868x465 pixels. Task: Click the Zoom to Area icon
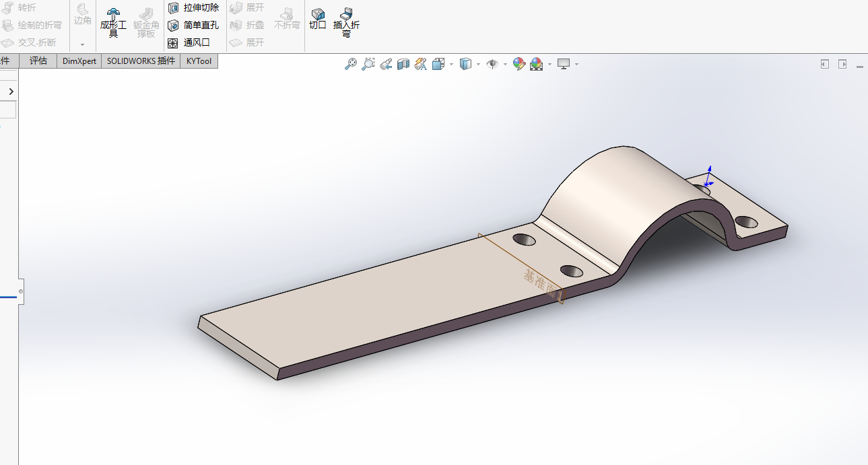[368, 64]
